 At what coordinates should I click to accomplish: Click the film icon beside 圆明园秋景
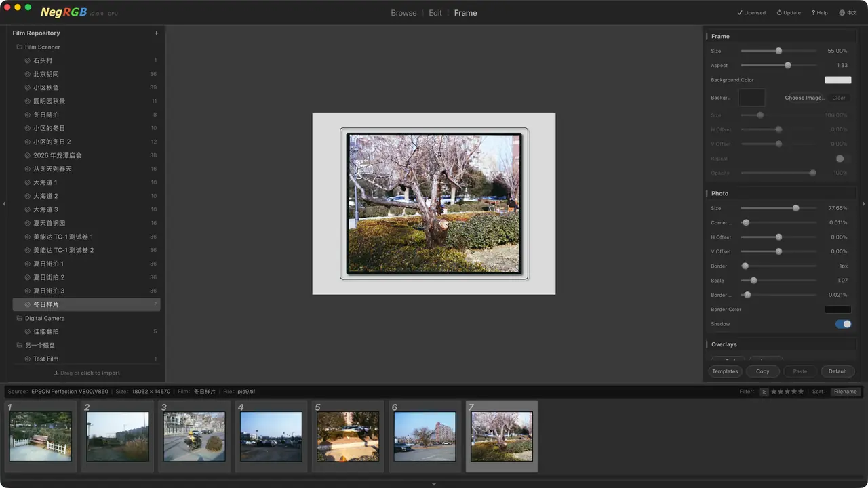28,101
